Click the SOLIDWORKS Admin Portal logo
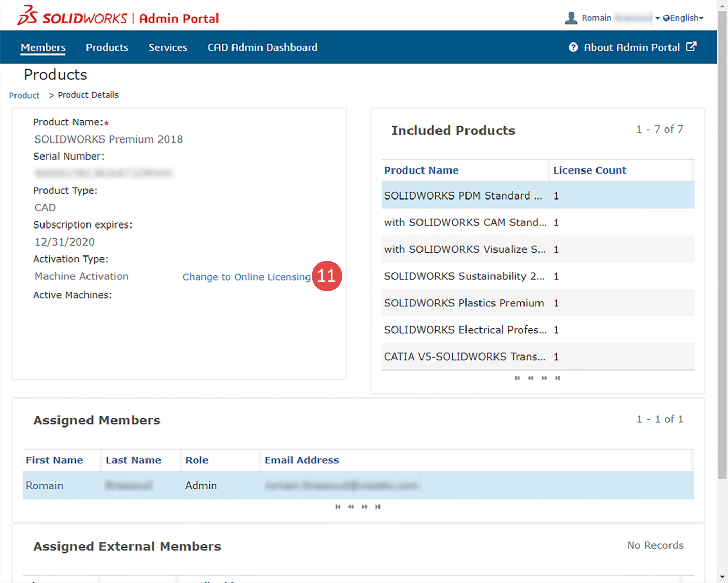Screen dimensions: 728x583 (118, 16)
